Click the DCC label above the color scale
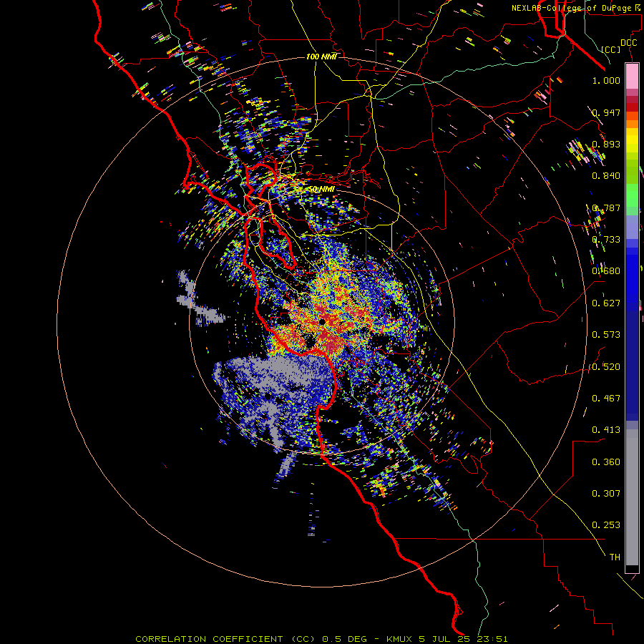 pos(628,43)
